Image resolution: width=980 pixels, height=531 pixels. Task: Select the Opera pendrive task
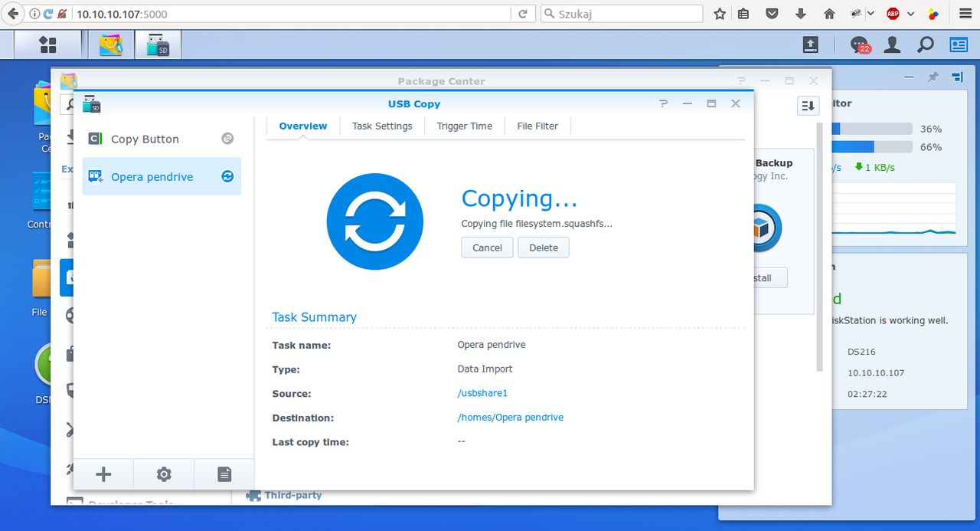coord(162,176)
